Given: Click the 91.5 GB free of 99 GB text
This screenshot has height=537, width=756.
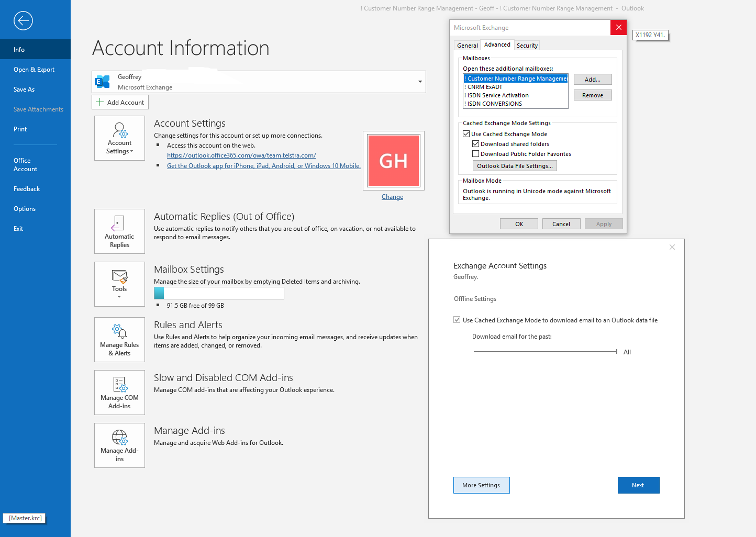Looking at the screenshot, I should 195,306.
